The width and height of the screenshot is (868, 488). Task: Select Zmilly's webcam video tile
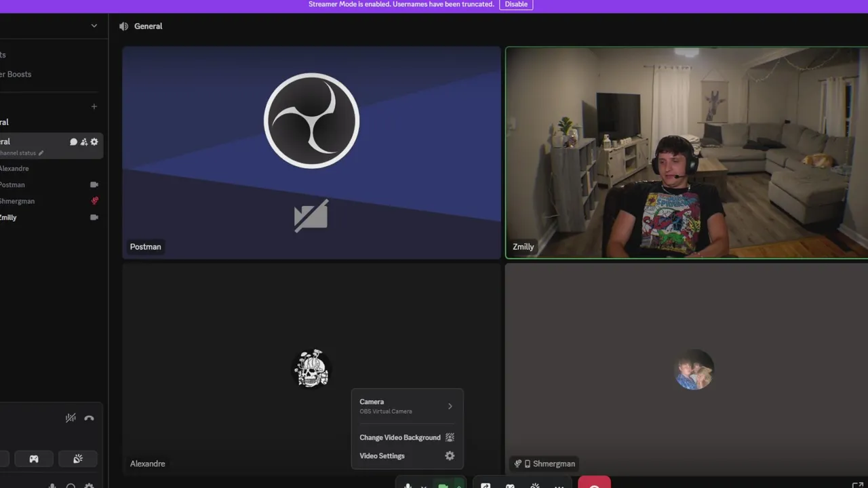click(686, 152)
